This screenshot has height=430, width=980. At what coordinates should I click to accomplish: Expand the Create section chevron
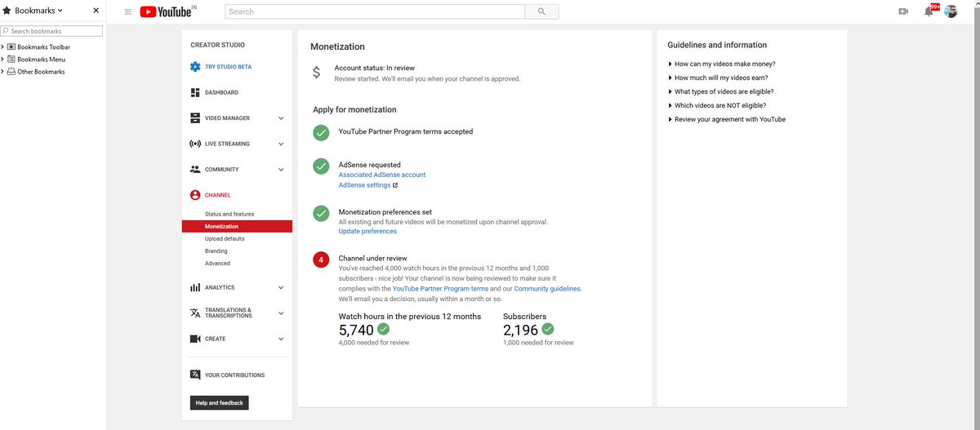pos(281,339)
